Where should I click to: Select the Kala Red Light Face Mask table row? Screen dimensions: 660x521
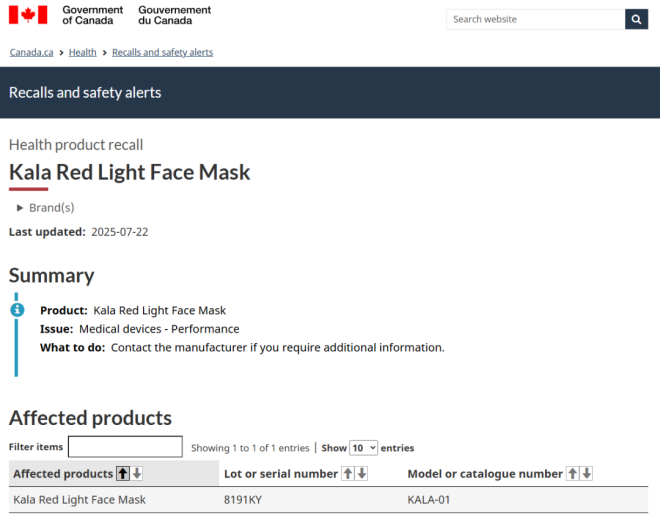click(79, 500)
